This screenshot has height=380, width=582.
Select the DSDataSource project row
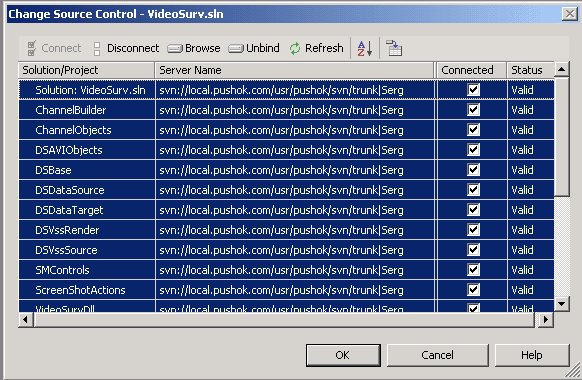286,190
